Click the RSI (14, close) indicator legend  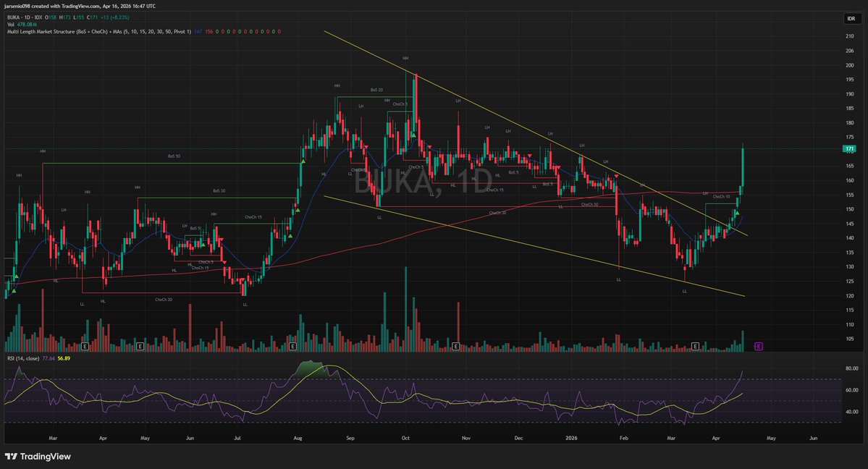(22, 358)
